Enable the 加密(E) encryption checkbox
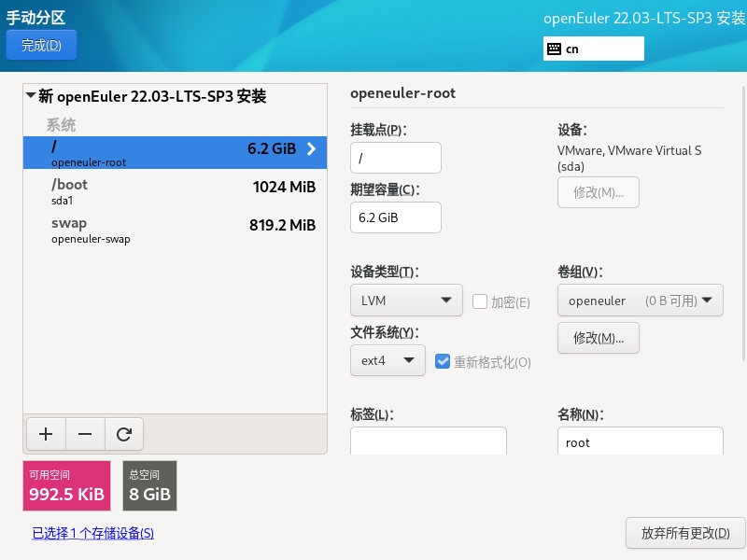The height and width of the screenshot is (560, 747). coord(480,301)
